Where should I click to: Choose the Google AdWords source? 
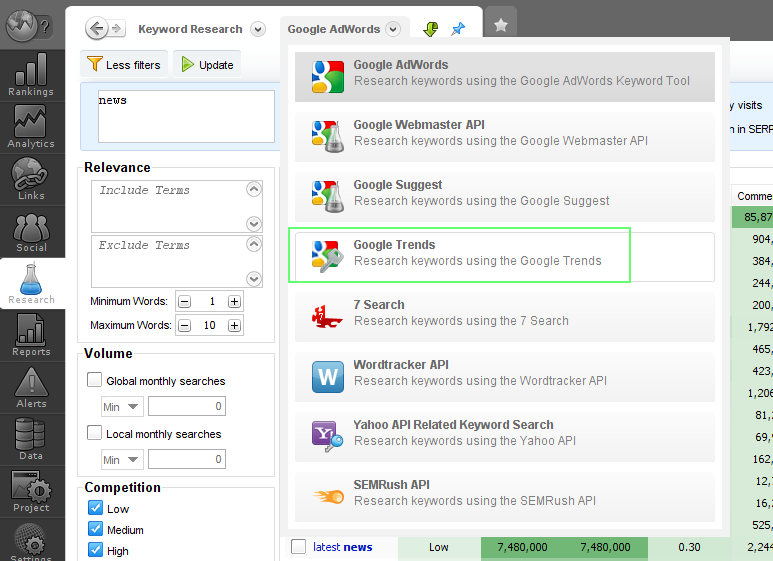505,77
